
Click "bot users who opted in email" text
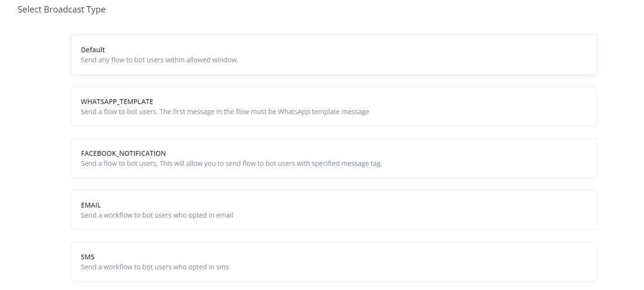click(x=187, y=216)
